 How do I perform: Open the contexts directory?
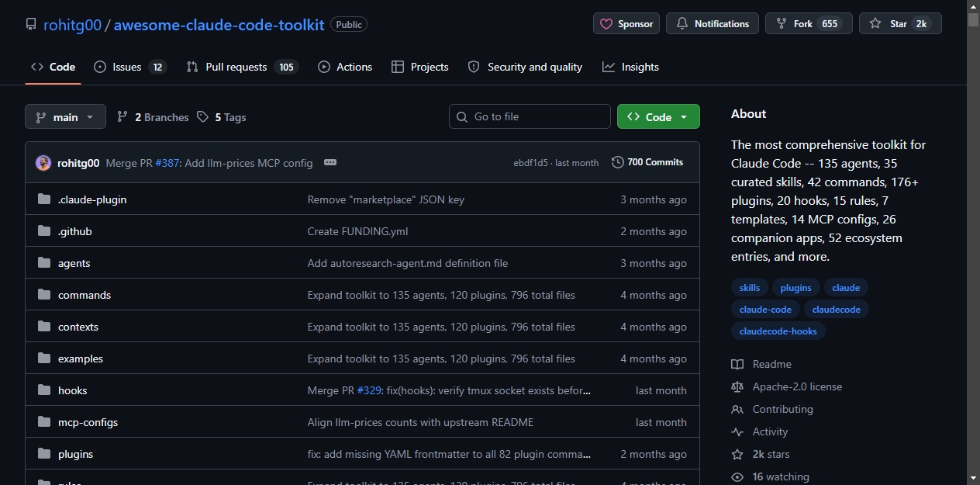point(78,327)
